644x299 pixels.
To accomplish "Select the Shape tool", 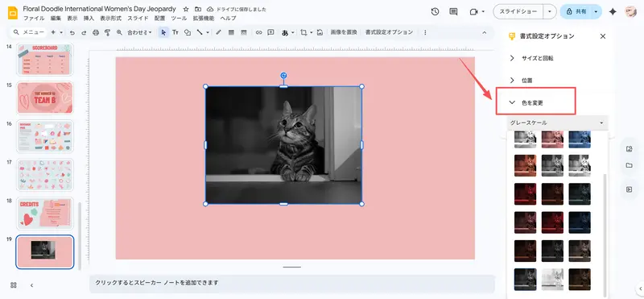I will [x=188, y=32].
